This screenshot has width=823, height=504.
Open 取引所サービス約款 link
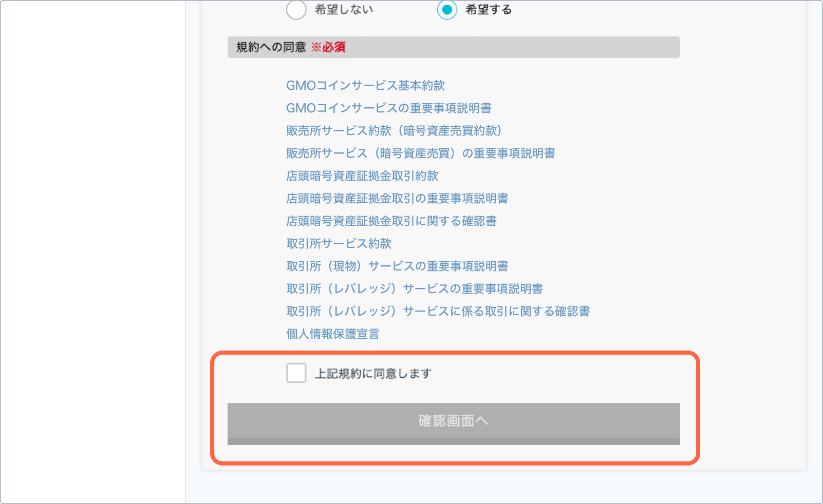point(339,243)
